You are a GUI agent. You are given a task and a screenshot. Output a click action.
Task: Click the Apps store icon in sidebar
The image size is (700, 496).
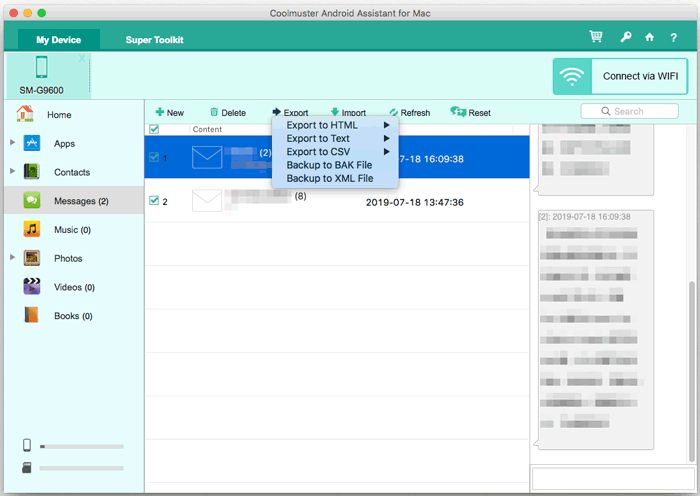[x=32, y=143]
